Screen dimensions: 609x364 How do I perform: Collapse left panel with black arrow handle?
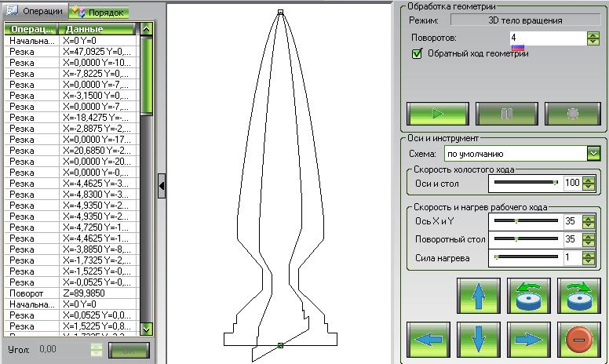[x=162, y=186]
